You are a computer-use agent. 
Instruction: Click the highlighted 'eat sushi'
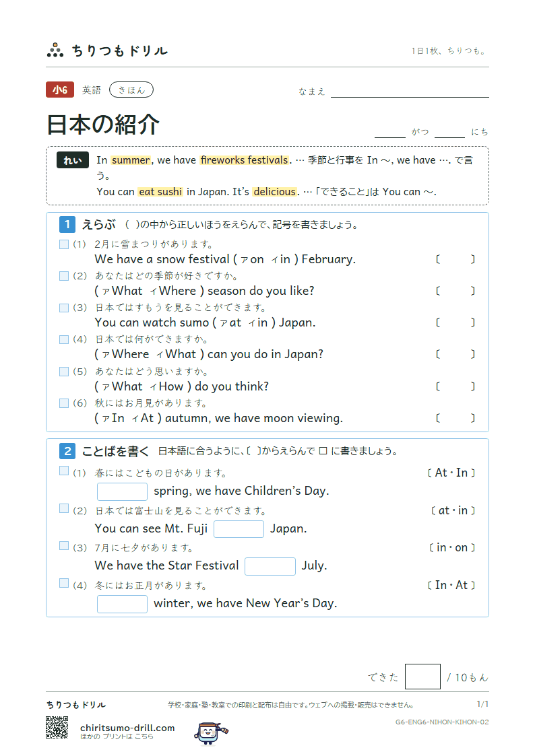(160, 192)
